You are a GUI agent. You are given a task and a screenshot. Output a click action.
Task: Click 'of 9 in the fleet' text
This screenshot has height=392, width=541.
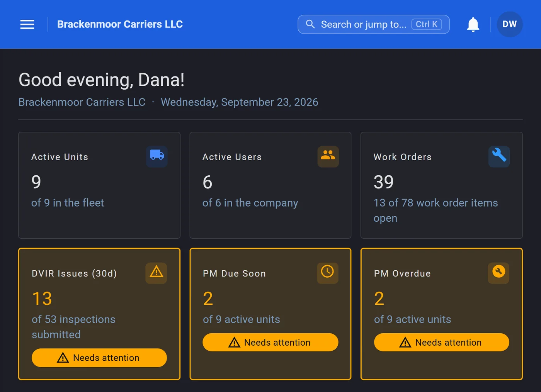click(68, 203)
